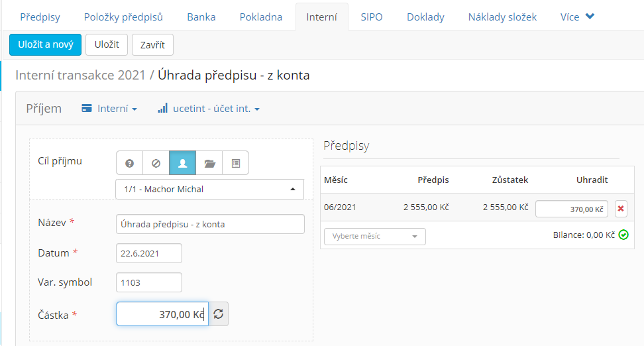Click the Var. symbol field 1103
Image resolution: width=644 pixels, height=346 pixels.
[149, 282]
